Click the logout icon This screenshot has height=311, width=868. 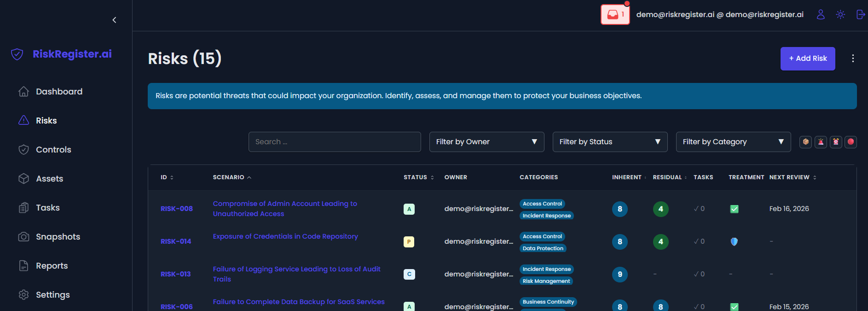click(860, 15)
